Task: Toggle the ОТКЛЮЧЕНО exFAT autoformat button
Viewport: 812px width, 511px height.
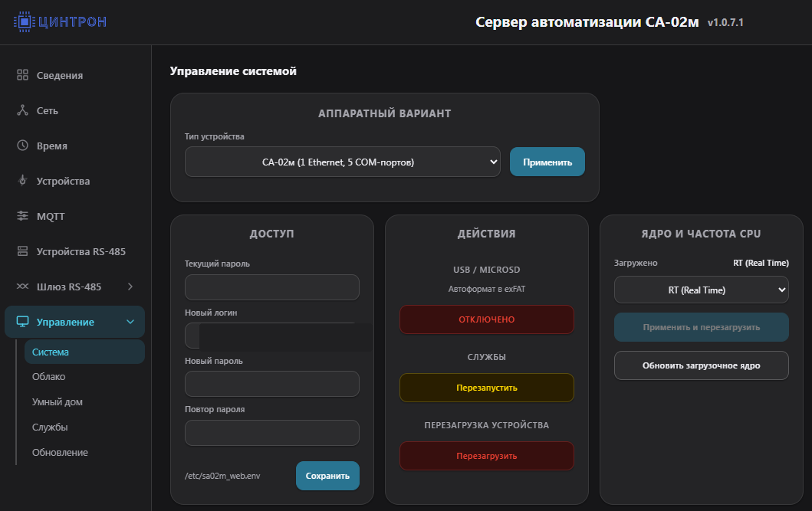Action: pos(487,319)
